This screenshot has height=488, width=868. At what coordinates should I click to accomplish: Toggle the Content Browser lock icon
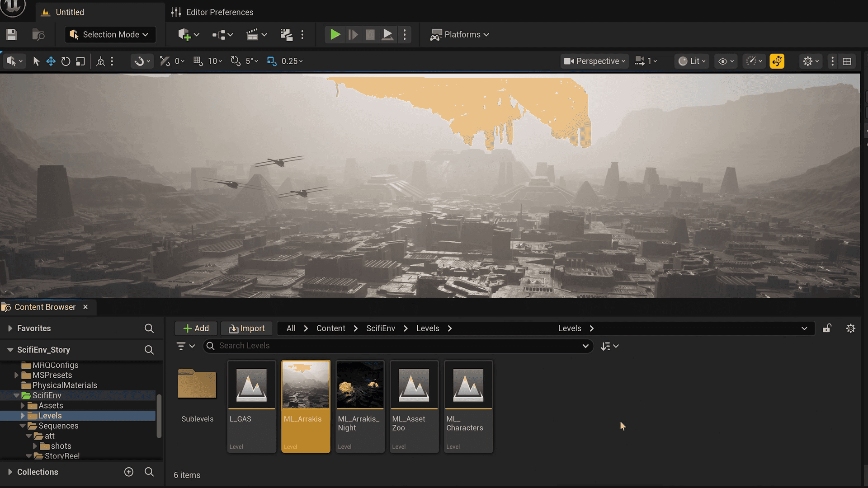point(827,328)
